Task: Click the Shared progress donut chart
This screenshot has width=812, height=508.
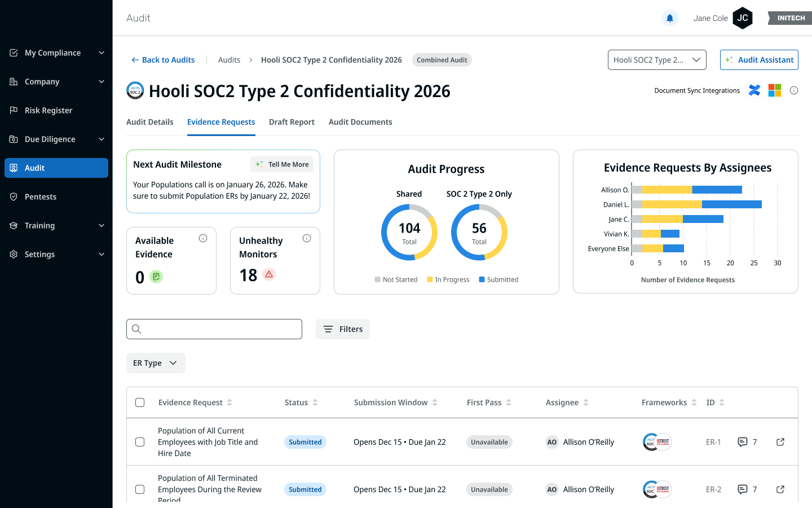Action: tap(409, 232)
